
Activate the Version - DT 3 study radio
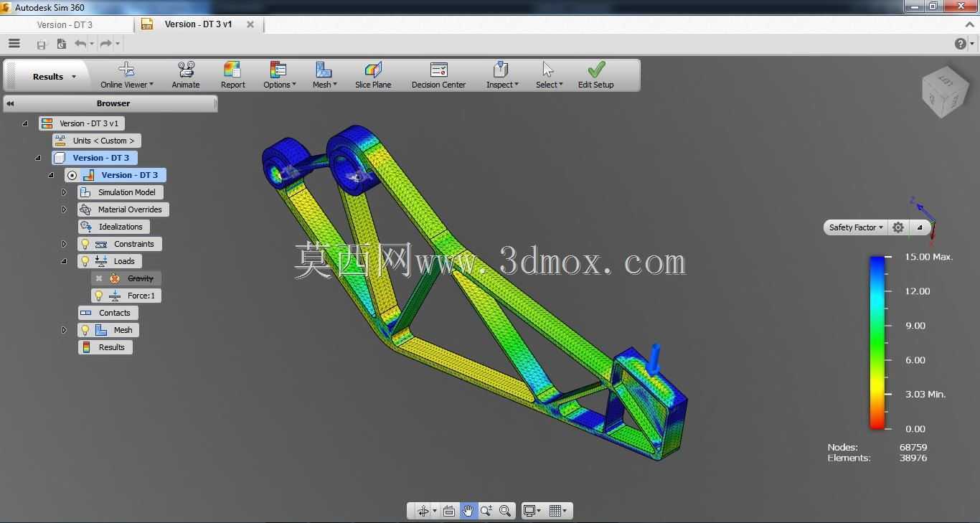(72, 175)
